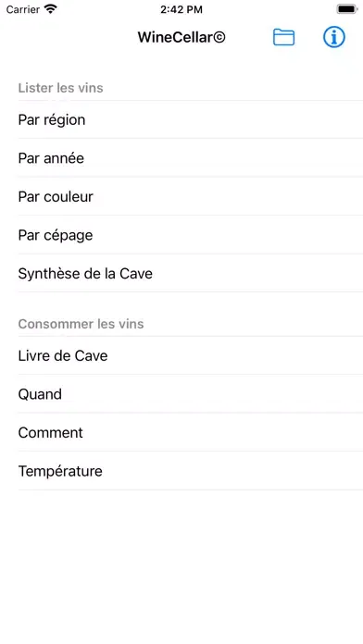The image size is (363, 644).
Task: Click blank space right of Quand
Action: click(x=212, y=394)
